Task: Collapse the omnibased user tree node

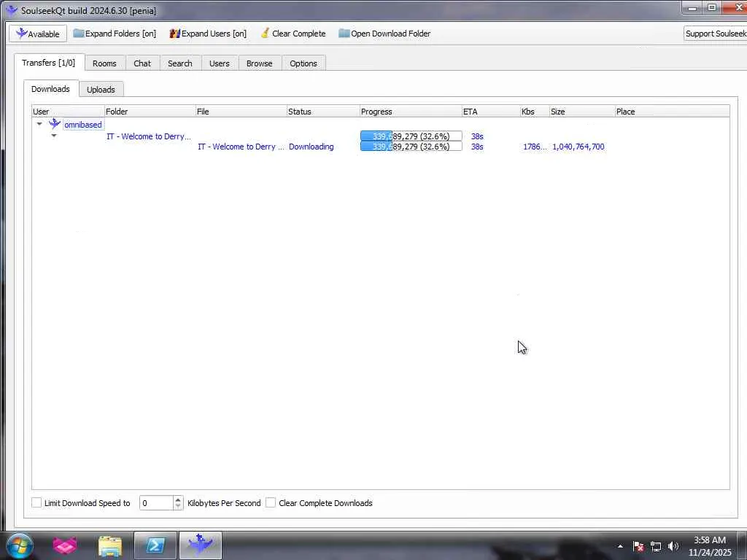Action: tap(39, 124)
